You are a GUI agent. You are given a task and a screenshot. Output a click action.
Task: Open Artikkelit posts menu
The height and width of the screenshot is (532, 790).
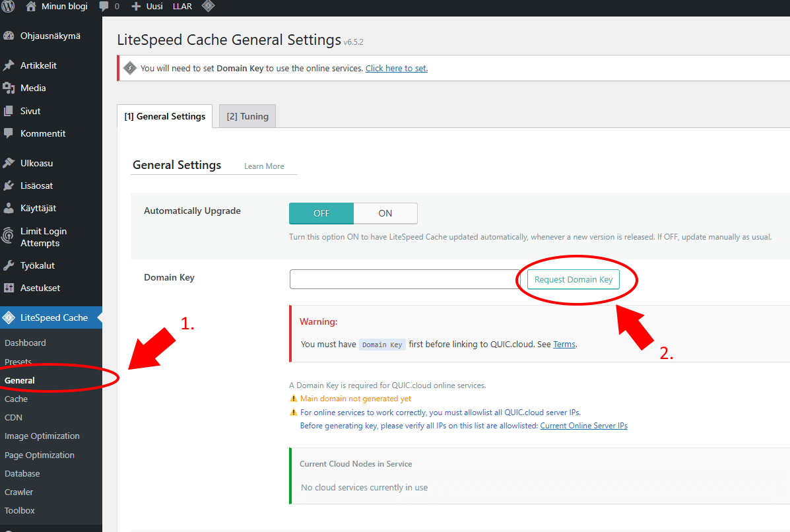pyautogui.click(x=38, y=65)
